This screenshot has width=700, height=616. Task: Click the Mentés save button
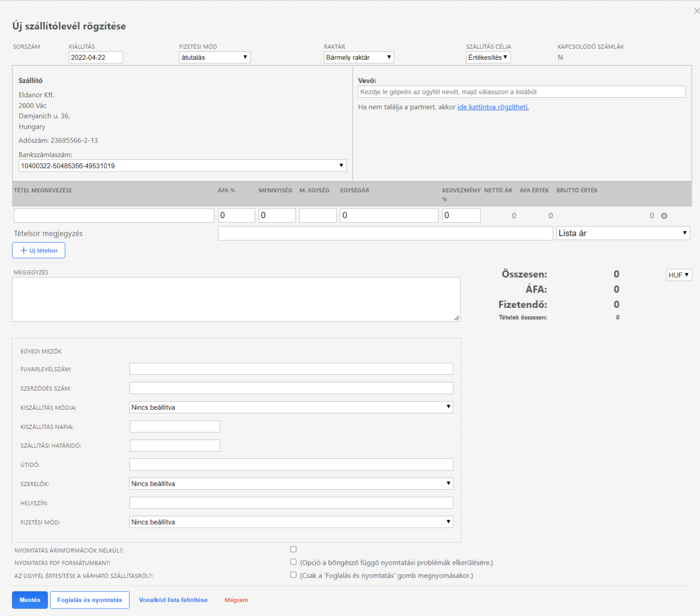click(x=30, y=600)
